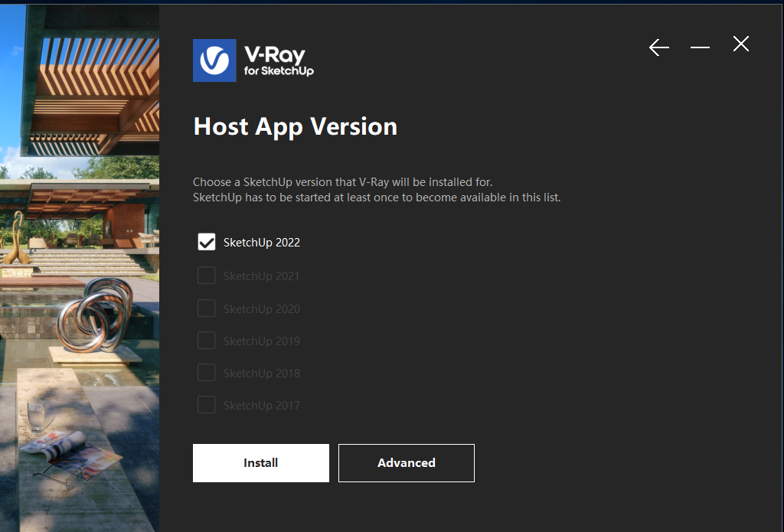784x532 pixels.
Task: Click the back arrow icon
Action: tap(658, 47)
